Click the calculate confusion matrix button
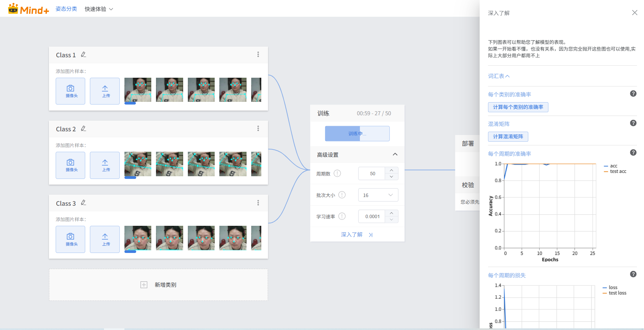The height and width of the screenshot is (330, 644). pos(508,137)
